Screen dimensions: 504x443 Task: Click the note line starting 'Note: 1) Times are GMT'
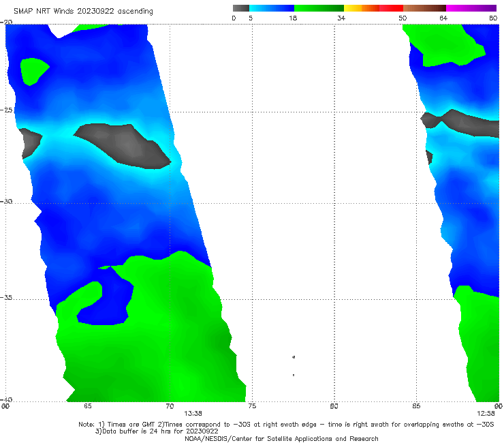286,425
